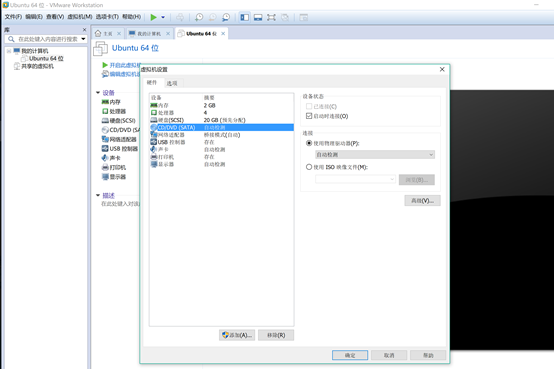Close the 主页 tab with its X
The image size is (554, 369).
119,34
